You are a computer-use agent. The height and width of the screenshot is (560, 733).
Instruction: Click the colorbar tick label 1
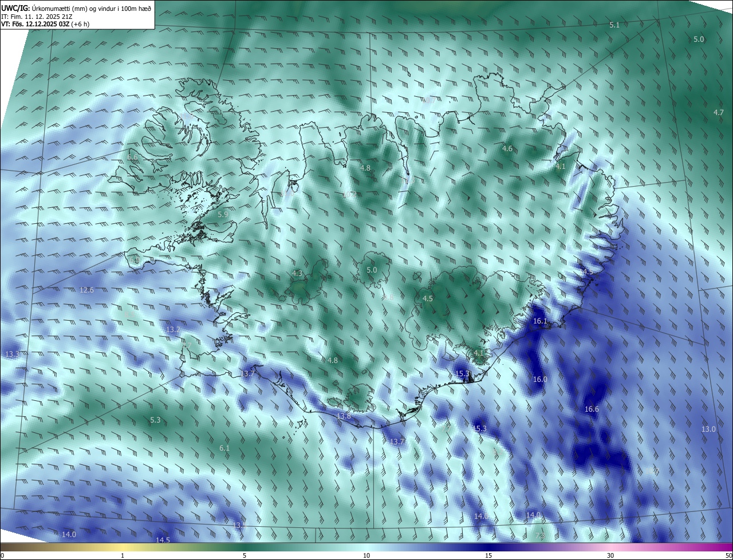(x=123, y=555)
